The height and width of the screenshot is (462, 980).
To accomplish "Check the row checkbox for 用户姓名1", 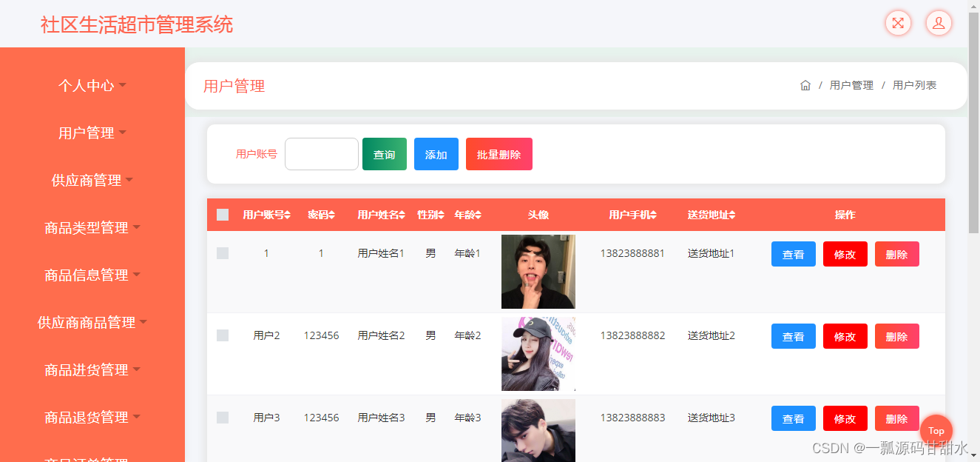I will pyautogui.click(x=223, y=253).
